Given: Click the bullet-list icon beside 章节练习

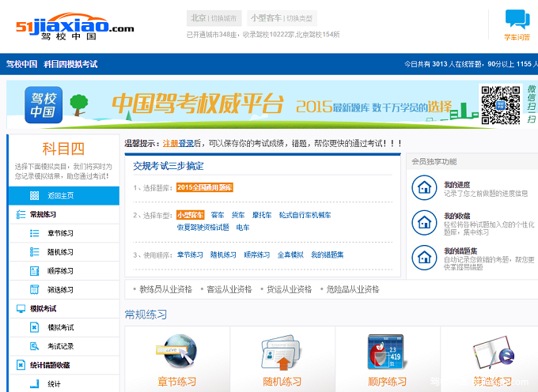Looking at the screenshot, I should (x=34, y=233).
